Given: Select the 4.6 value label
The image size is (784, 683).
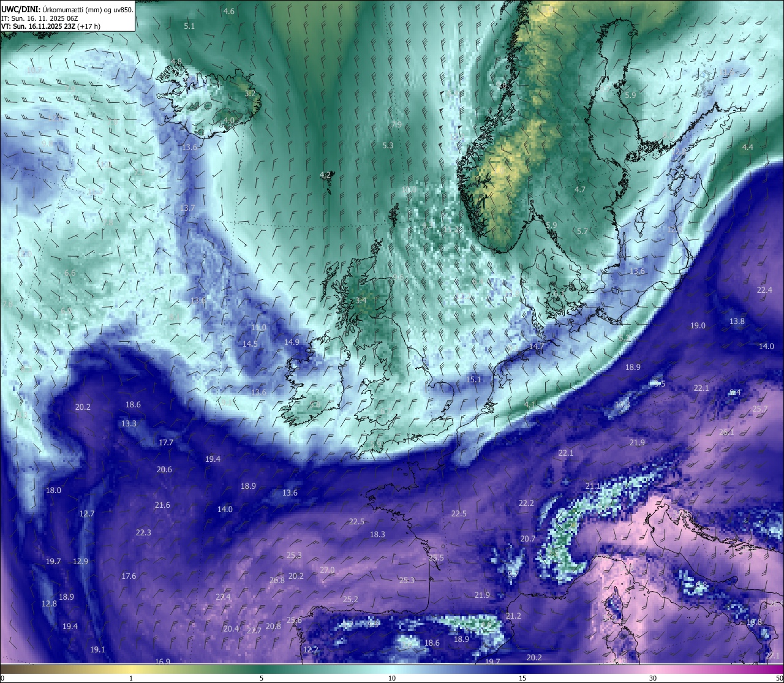Looking at the screenshot, I should click(x=229, y=12).
